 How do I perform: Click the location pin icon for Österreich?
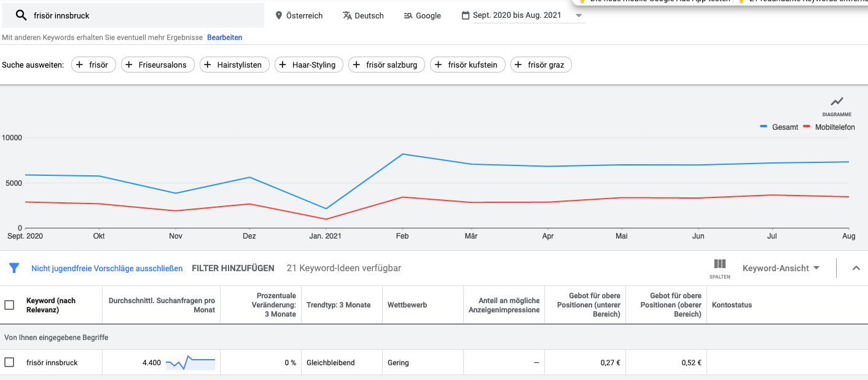click(279, 15)
